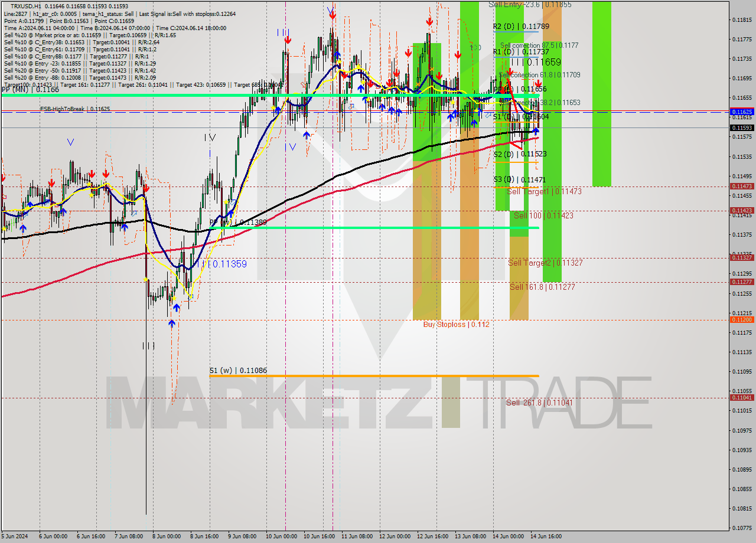The height and width of the screenshot is (543, 756).
Task: Select the 'S3 (D) | 0.11471' support label
Action: coord(520,179)
